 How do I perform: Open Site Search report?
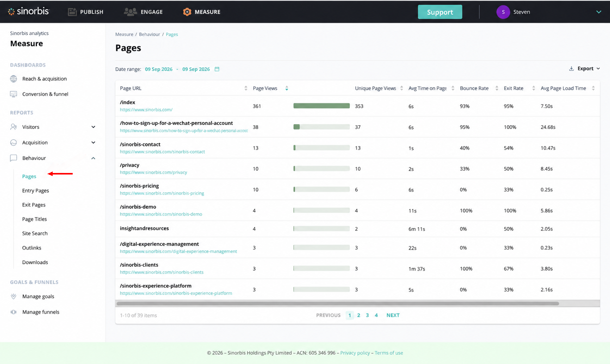pos(35,233)
